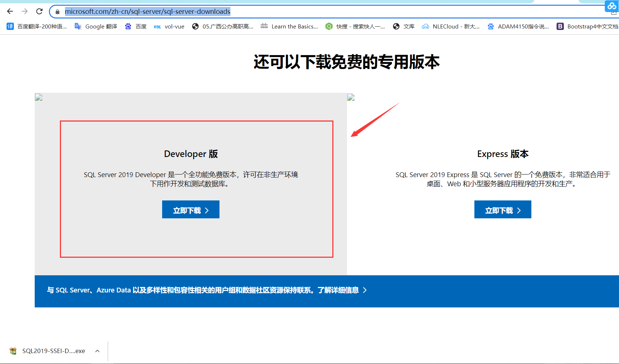Open the Google 翻译 bookmark

tap(96, 26)
